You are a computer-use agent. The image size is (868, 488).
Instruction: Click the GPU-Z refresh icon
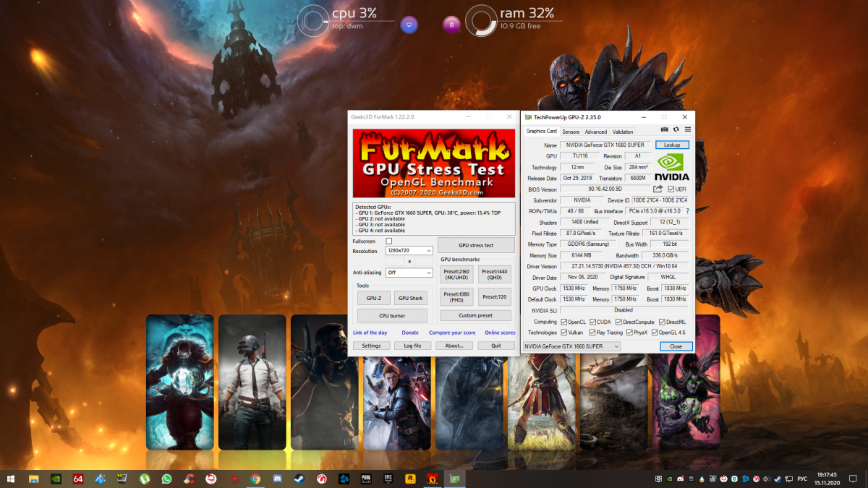[x=676, y=129]
